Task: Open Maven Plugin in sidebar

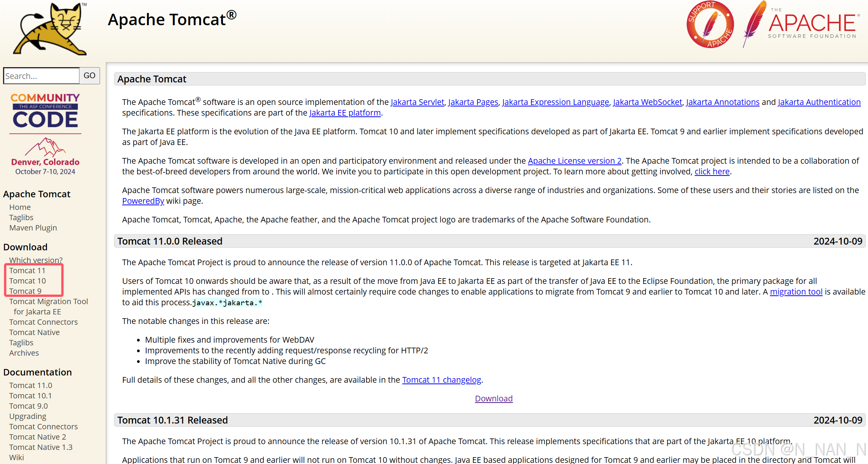Action: tap(33, 228)
